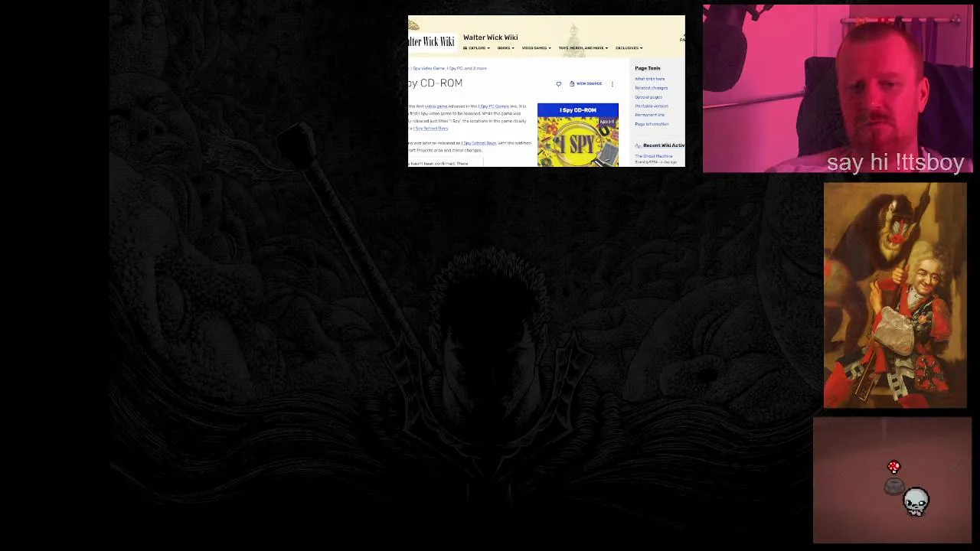
Task: Click the mandrill portrait painting image
Action: click(x=895, y=295)
